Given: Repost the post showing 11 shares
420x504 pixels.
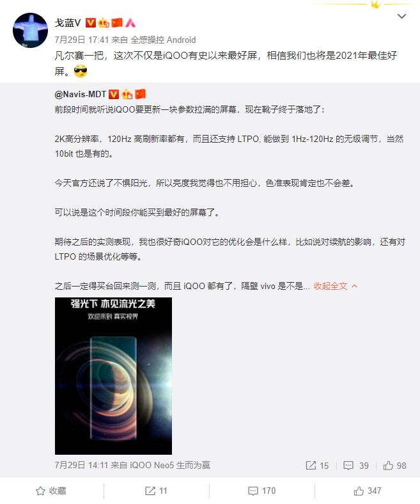Looking at the screenshot, I should pos(156,491).
